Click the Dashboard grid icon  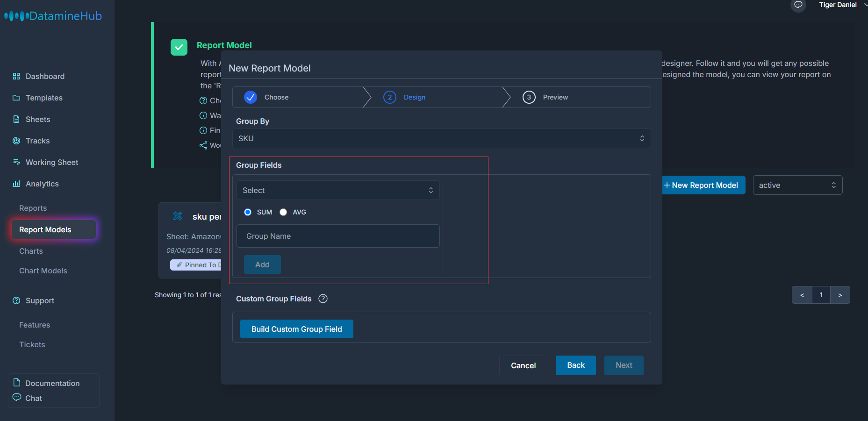[16, 76]
